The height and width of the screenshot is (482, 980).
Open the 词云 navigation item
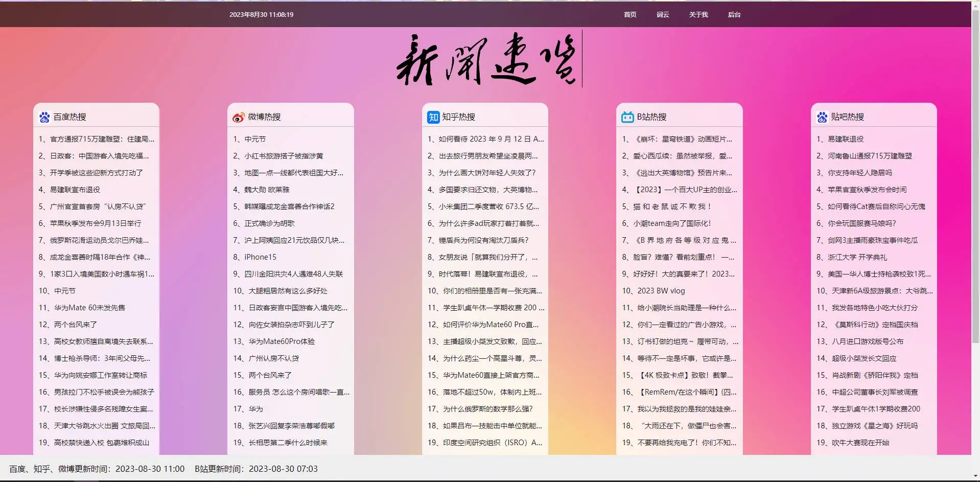coord(663,15)
